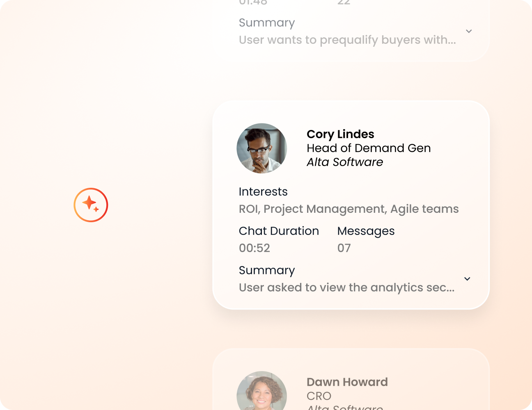Open Cory Lindes' profile photo
Screen dimensions: 532x410
(x=261, y=148)
